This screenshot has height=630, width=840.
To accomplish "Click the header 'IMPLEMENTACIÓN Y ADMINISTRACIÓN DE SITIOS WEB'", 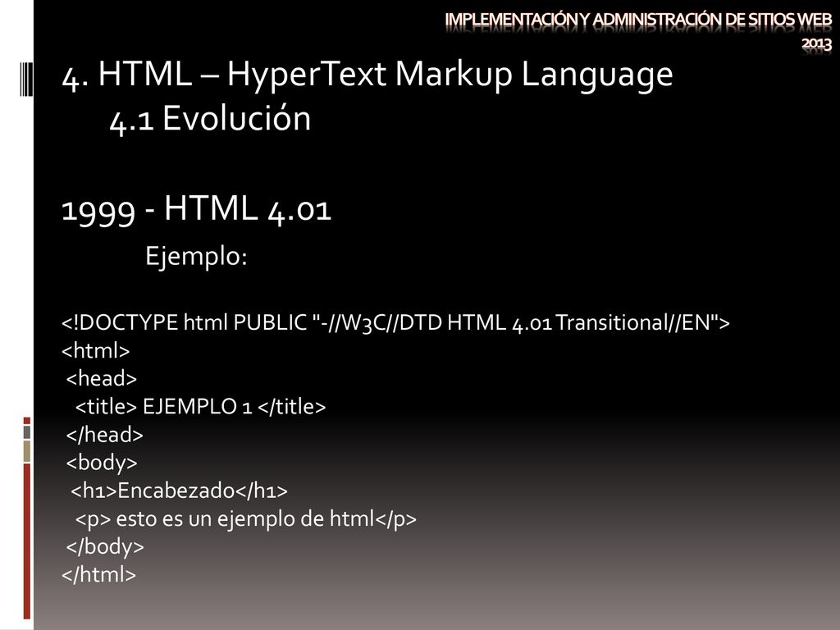I will (638, 20).
